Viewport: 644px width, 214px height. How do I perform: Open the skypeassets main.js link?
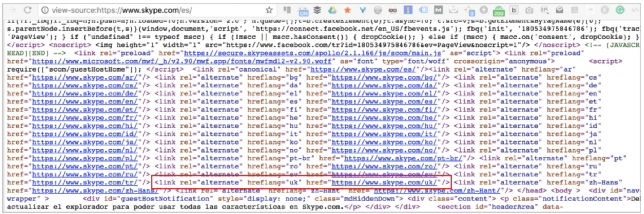tap(312, 53)
